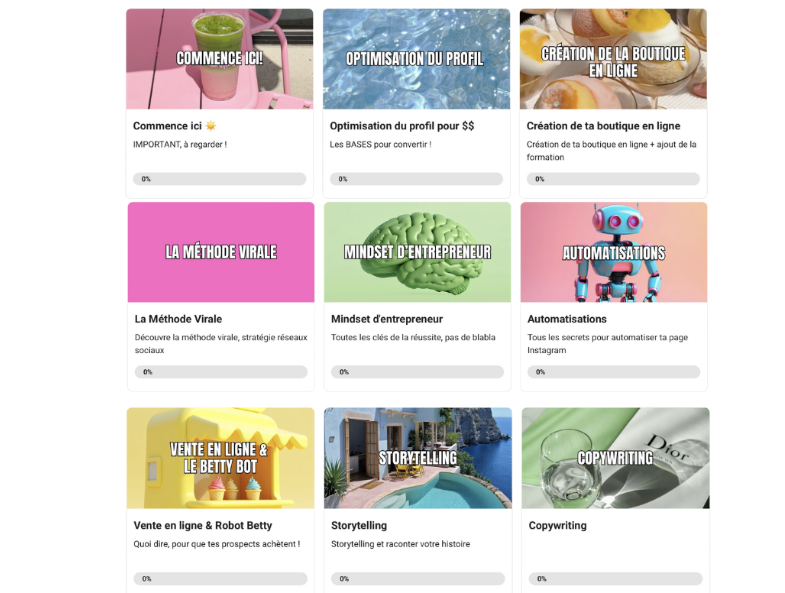Open the robot Automatisations thumbnail

click(x=614, y=252)
